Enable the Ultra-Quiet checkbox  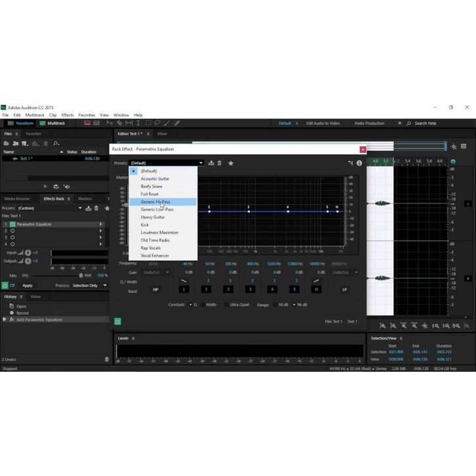click(227, 304)
